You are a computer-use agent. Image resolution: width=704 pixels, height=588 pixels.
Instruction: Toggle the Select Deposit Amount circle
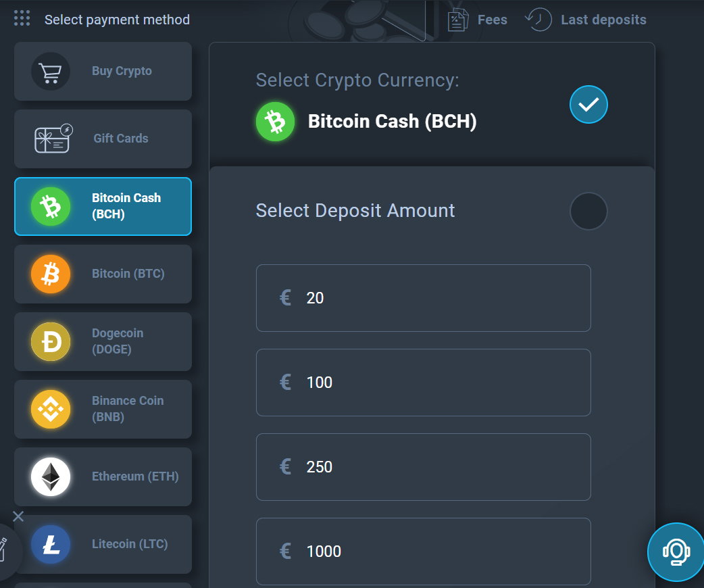click(x=588, y=211)
